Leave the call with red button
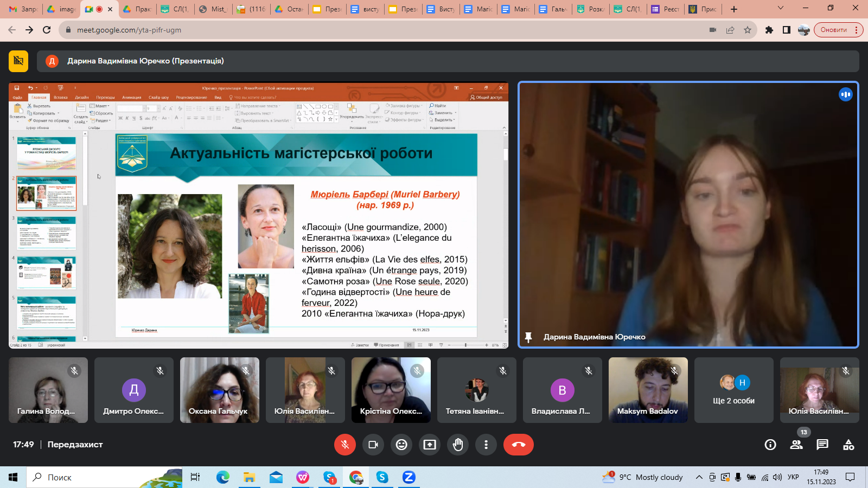 click(518, 445)
